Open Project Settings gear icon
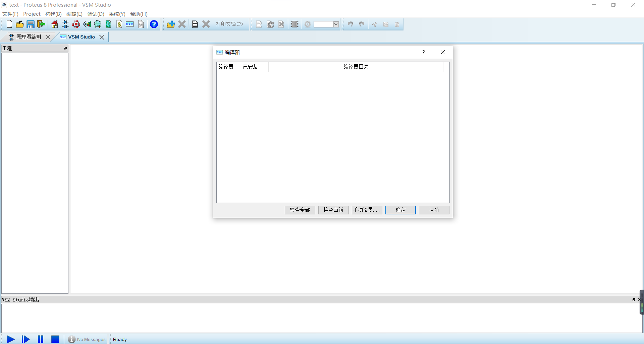Screen dimensions: 644x344 pos(308,24)
